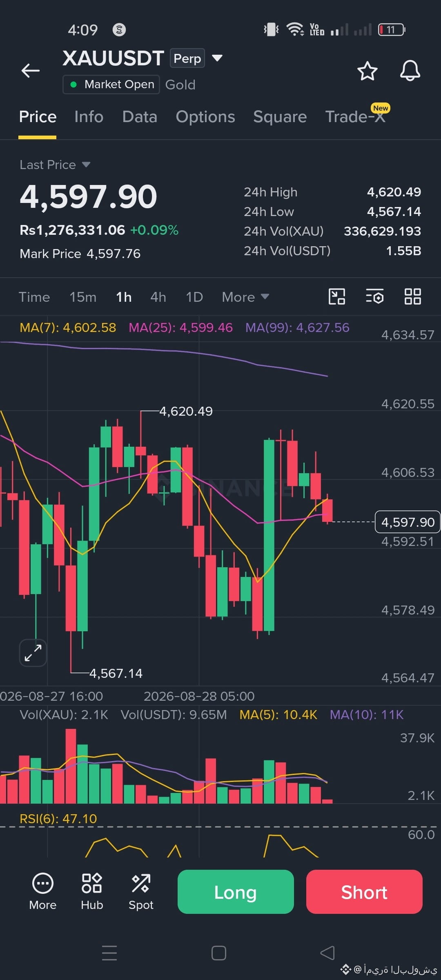Tap the volume MA(10): 11K label
Viewport: 441px width, 980px height.
point(367,715)
